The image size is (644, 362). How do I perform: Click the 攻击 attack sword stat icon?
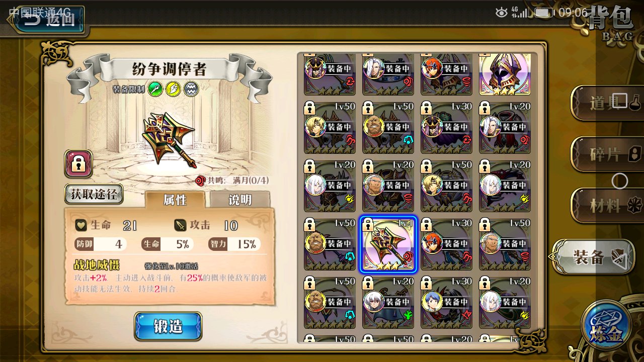(181, 225)
